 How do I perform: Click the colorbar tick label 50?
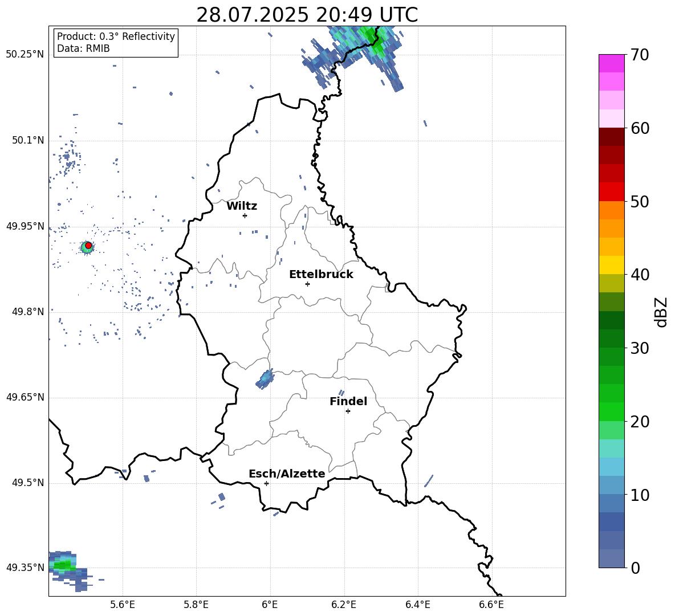[x=640, y=201]
